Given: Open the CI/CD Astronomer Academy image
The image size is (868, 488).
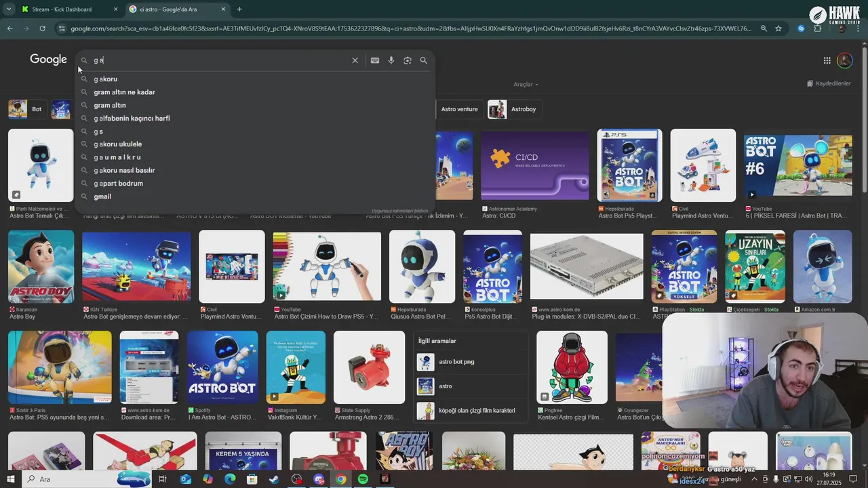Looking at the screenshot, I should pos(535,165).
